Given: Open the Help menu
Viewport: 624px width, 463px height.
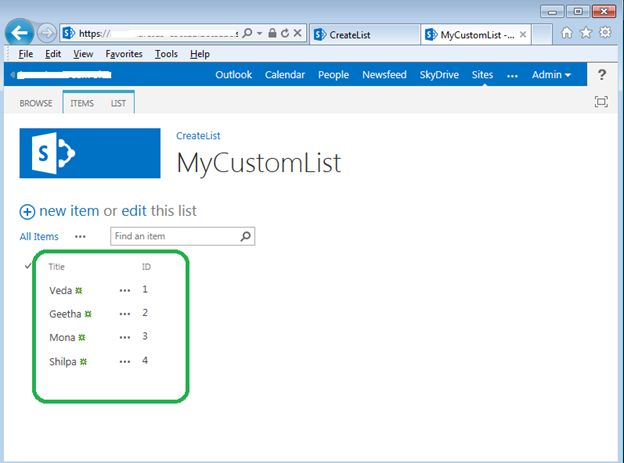Looking at the screenshot, I should coord(200,54).
